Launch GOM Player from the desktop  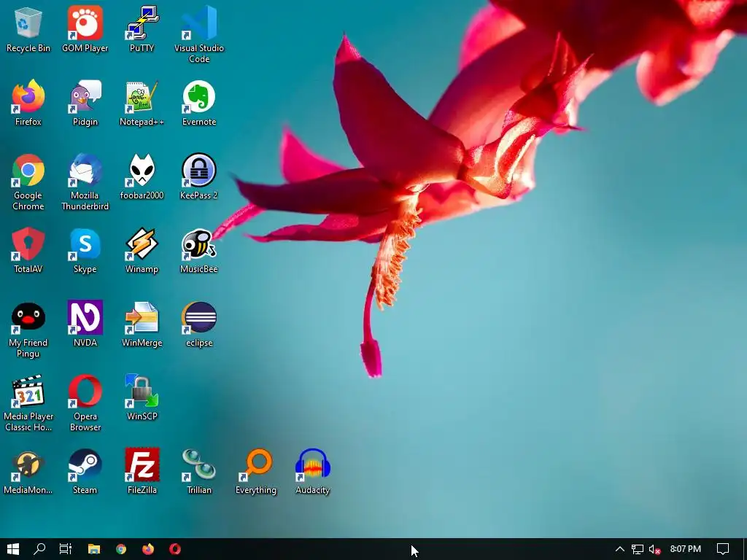85,29
